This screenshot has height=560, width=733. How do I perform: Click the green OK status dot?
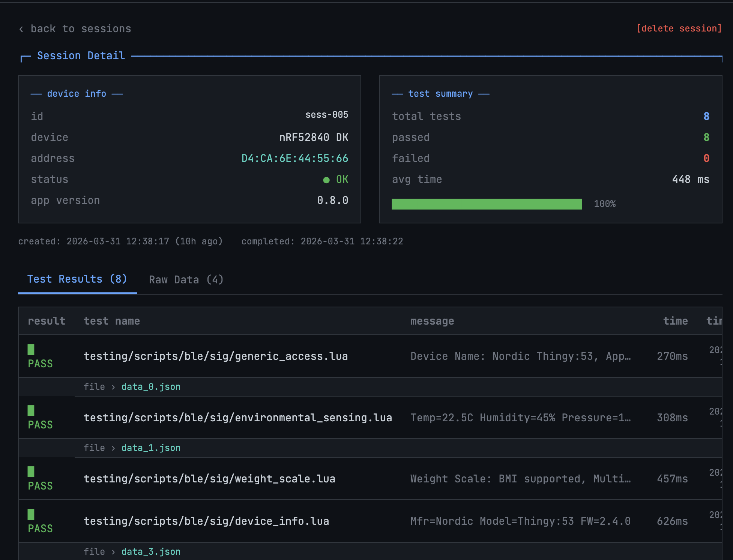tap(326, 180)
